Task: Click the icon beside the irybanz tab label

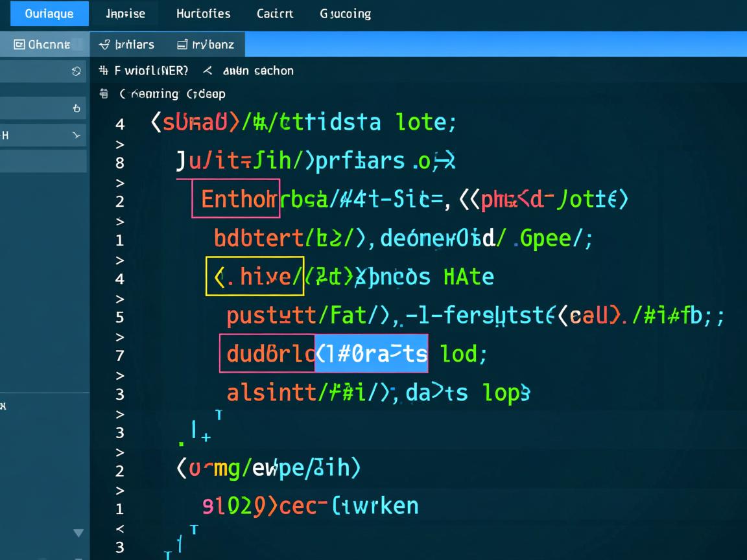Action: pyautogui.click(x=182, y=45)
